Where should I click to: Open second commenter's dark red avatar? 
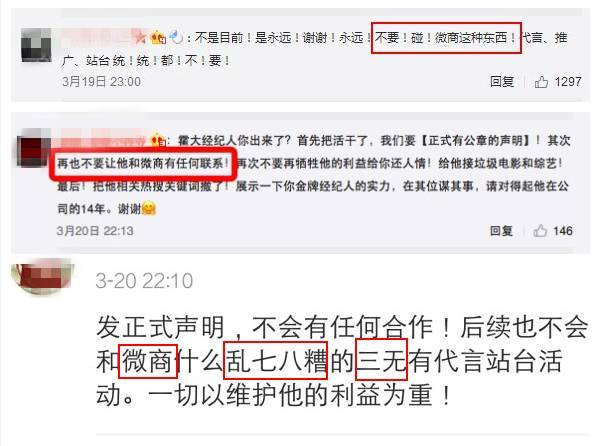coord(34,148)
